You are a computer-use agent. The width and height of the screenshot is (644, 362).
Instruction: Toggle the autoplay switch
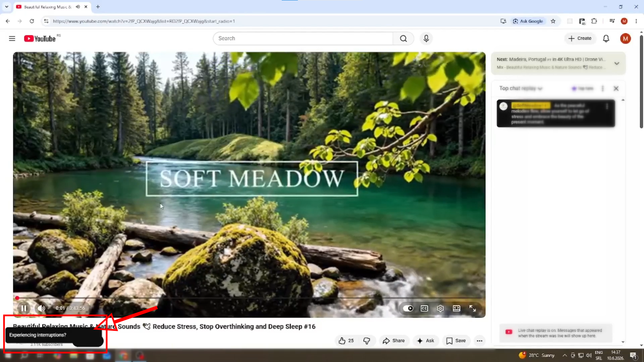coord(408,308)
